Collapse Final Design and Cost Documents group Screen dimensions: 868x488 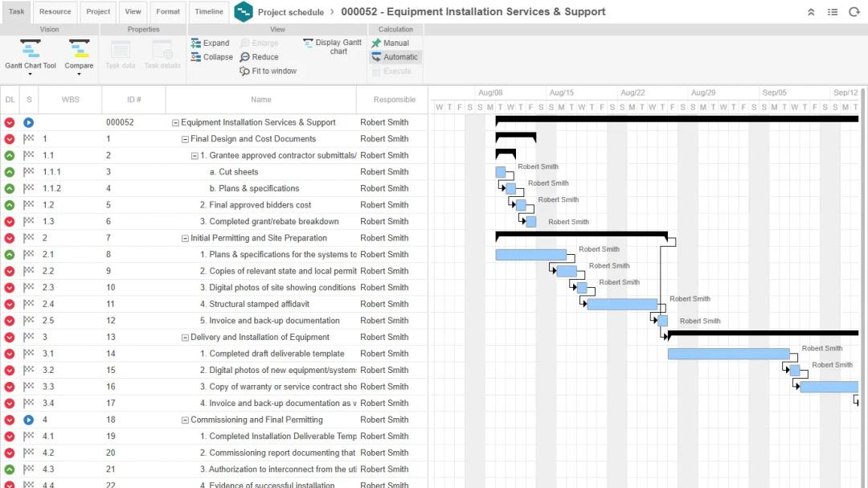point(186,139)
